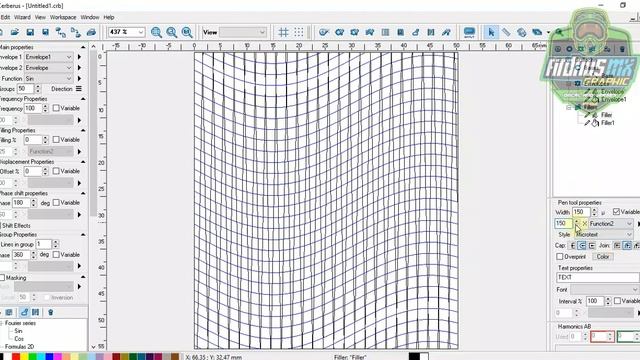The height and width of the screenshot is (360, 640).
Task: Open the Window menu
Action: pos(90,17)
